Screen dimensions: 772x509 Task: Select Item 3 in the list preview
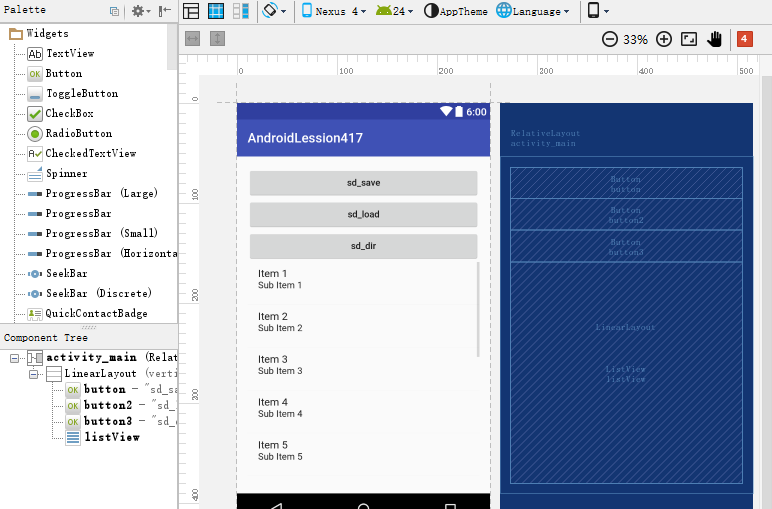click(x=363, y=365)
